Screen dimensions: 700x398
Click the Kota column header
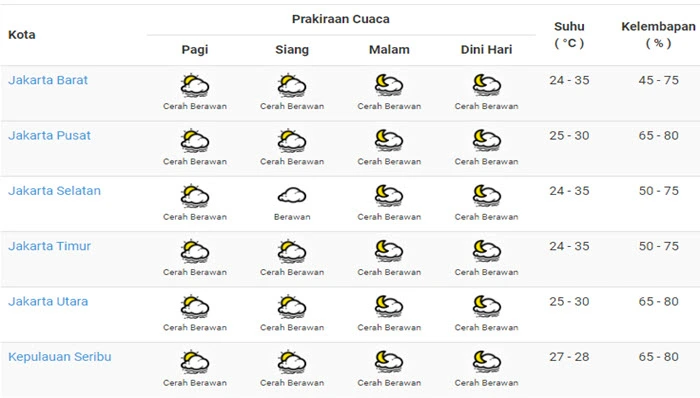pyautogui.click(x=21, y=35)
